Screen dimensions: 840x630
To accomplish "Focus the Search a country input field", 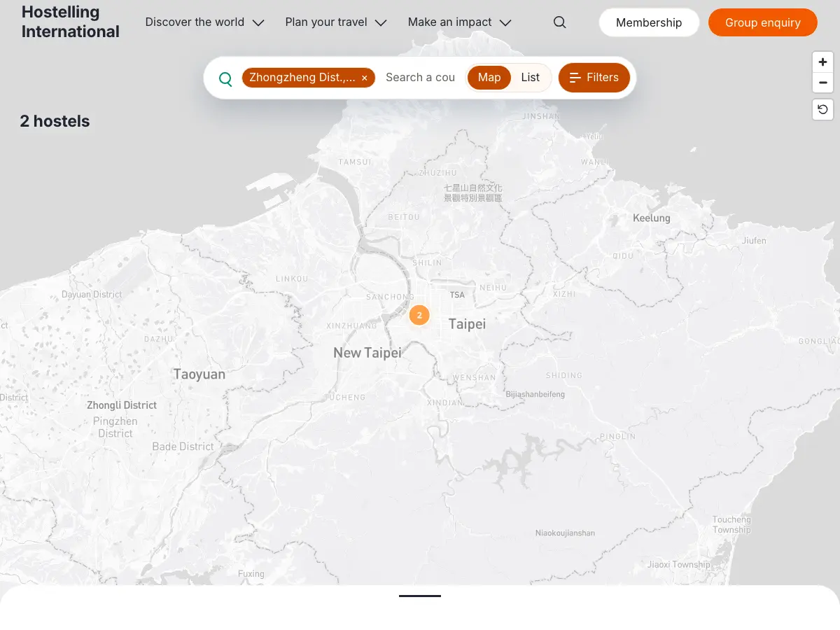I will (421, 78).
